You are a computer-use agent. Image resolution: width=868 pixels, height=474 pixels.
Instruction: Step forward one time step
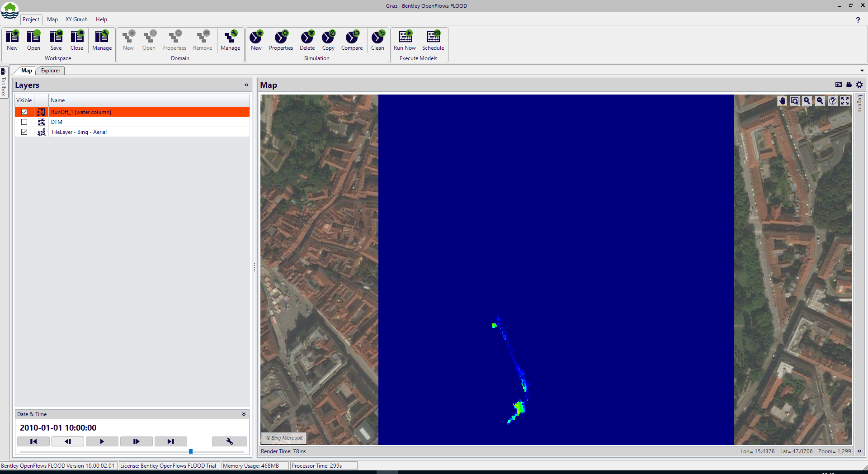tap(137, 441)
